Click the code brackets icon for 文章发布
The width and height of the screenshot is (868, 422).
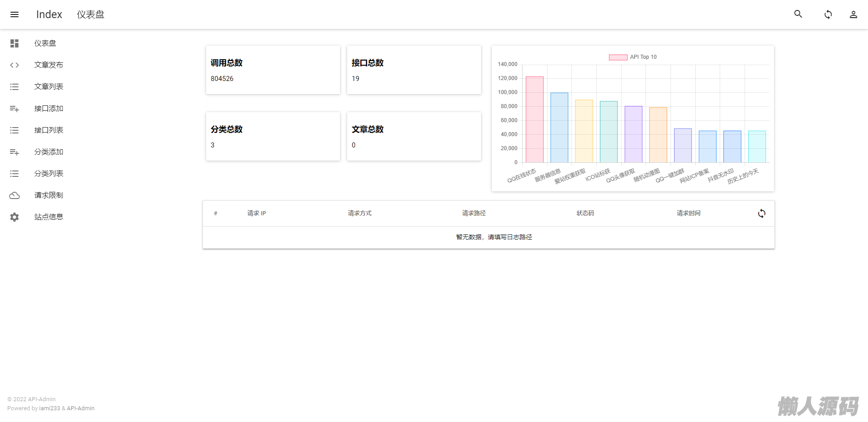(14, 65)
